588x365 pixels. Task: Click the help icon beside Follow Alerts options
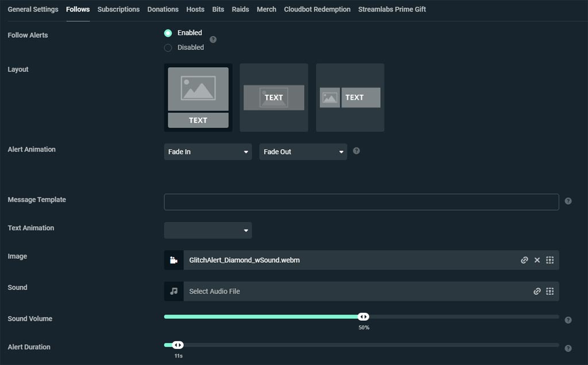coord(213,40)
